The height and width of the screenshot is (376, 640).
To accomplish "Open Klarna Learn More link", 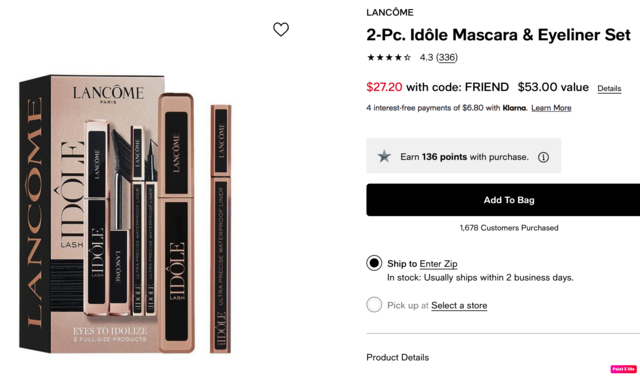I will [x=551, y=108].
